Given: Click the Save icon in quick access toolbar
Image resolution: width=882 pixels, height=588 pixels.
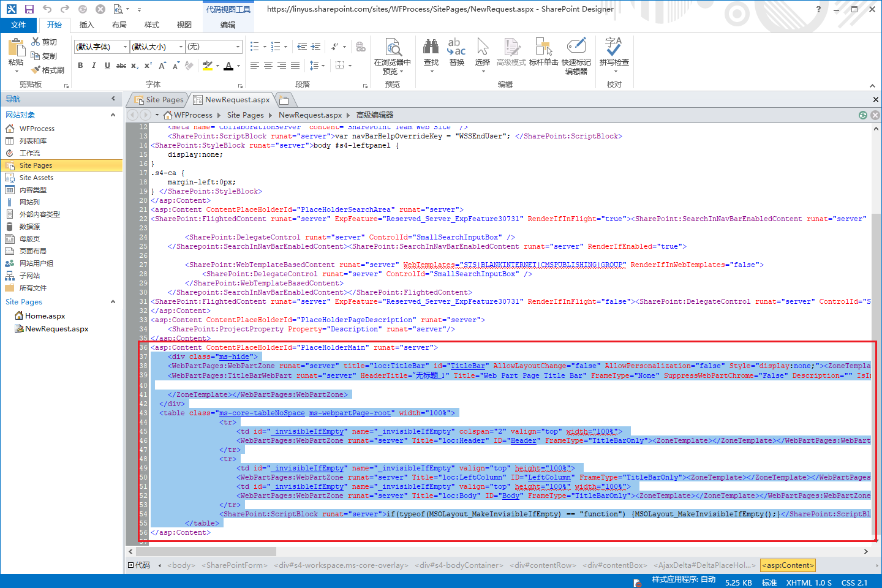Looking at the screenshot, I should click(29, 9).
